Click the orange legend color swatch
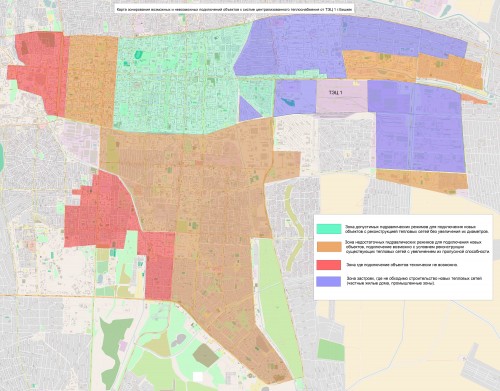 pos(329,247)
